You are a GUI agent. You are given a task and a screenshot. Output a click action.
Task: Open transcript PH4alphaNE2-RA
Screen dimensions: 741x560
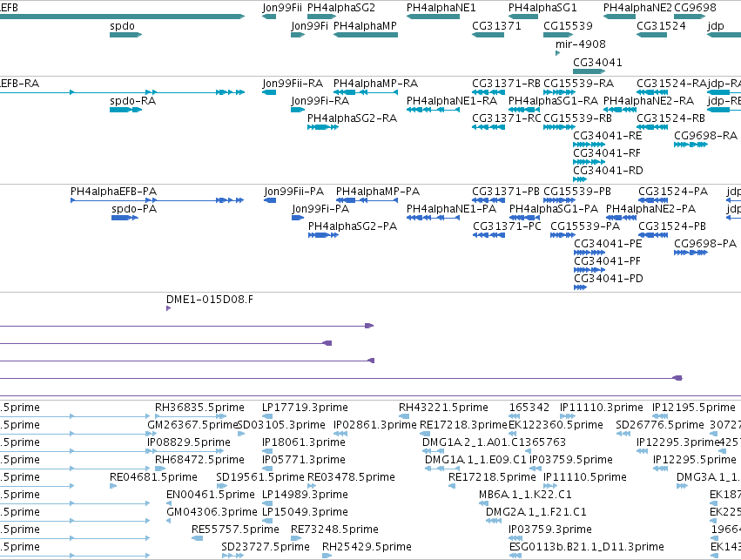tap(620, 110)
